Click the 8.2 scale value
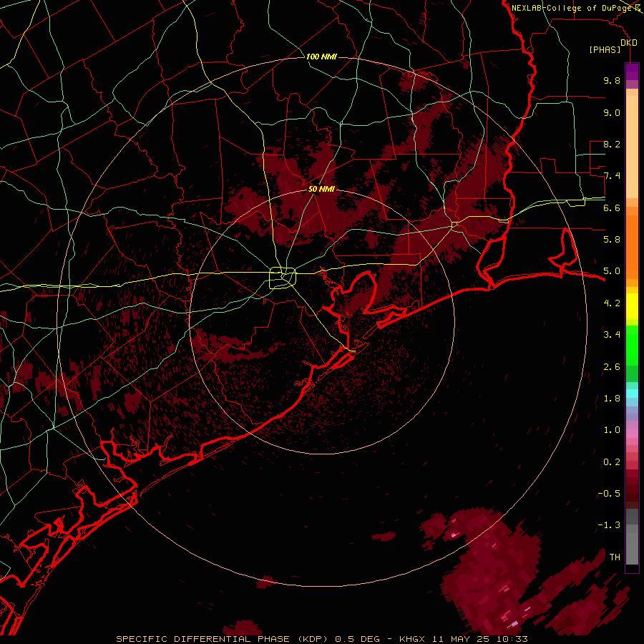This screenshot has height=644, width=644. 612,144
